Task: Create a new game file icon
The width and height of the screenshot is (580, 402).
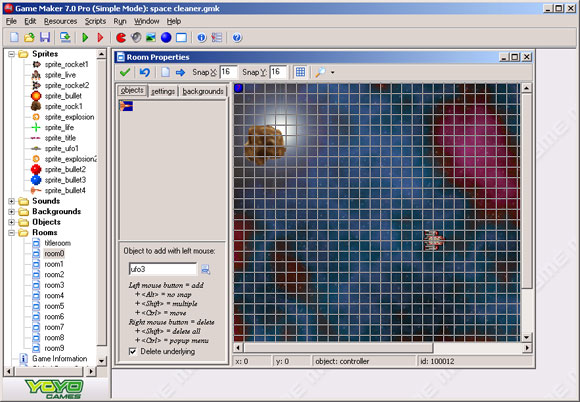Action: 14,37
